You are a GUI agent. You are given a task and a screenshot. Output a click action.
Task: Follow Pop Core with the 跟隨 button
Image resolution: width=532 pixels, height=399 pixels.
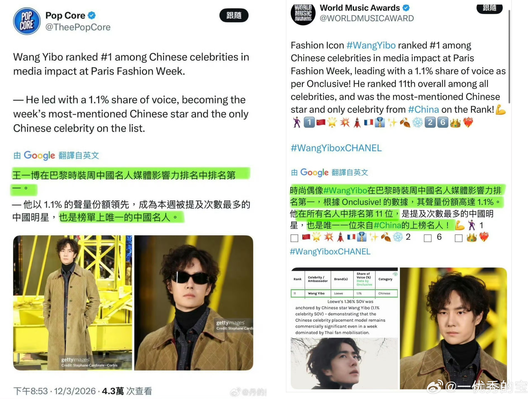(234, 15)
